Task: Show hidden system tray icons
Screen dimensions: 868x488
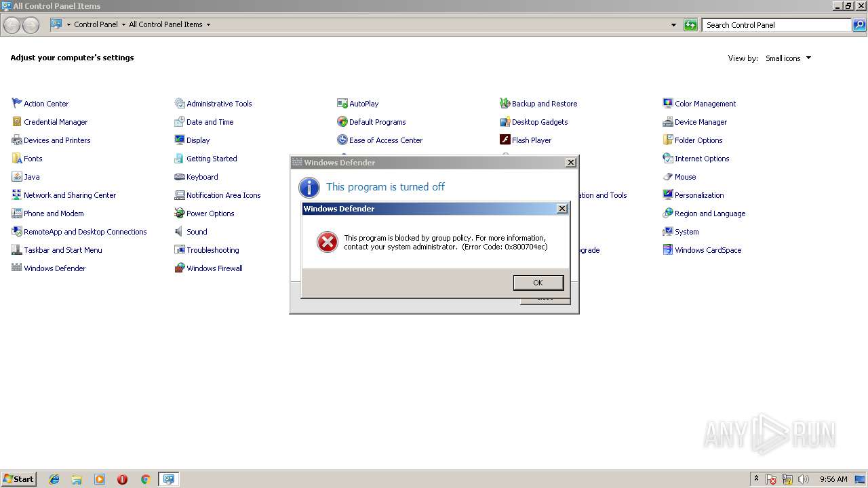Action: point(756,479)
